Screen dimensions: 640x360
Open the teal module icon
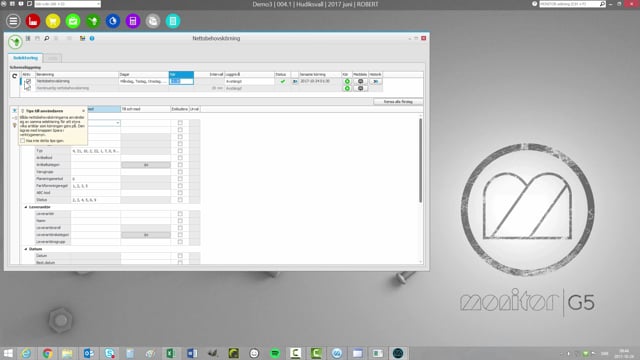click(x=173, y=21)
